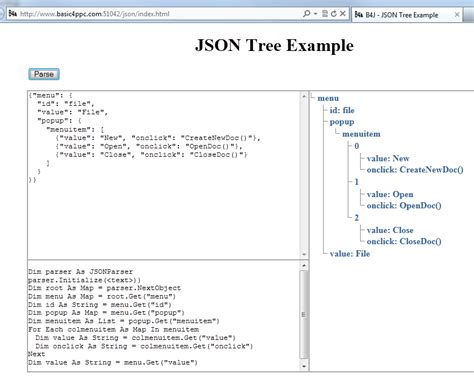This screenshot has width=474, height=378.
Task: Select the 'onclick: OpenDoc()' tree node
Action: [404, 206]
